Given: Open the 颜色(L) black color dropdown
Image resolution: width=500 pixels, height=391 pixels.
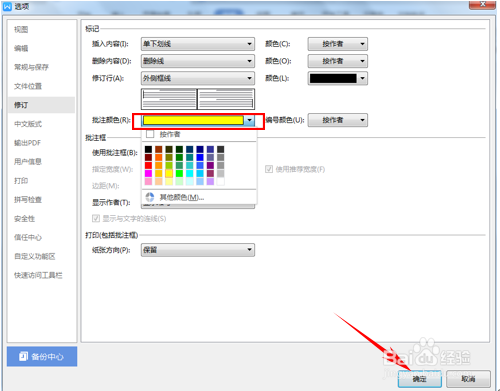Looking at the screenshot, I should (338, 78).
